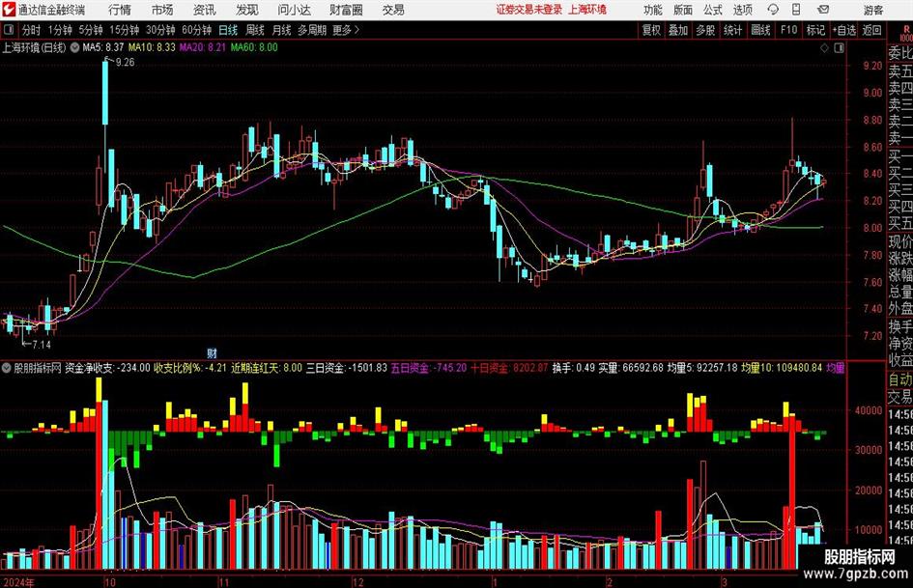Viewport: 913px width, 588px height.
Task: Switch to 1分钟 period
Action: tap(60, 30)
